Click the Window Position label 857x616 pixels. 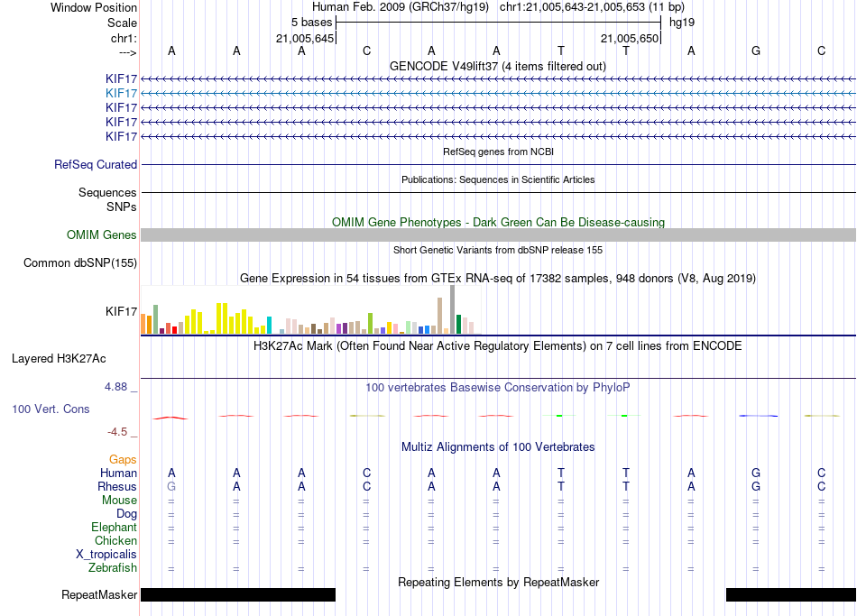[94, 7]
